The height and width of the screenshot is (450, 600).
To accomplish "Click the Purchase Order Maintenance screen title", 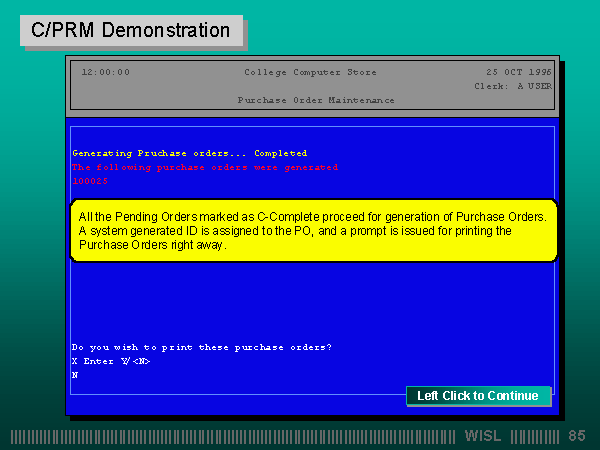I will (315, 100).
